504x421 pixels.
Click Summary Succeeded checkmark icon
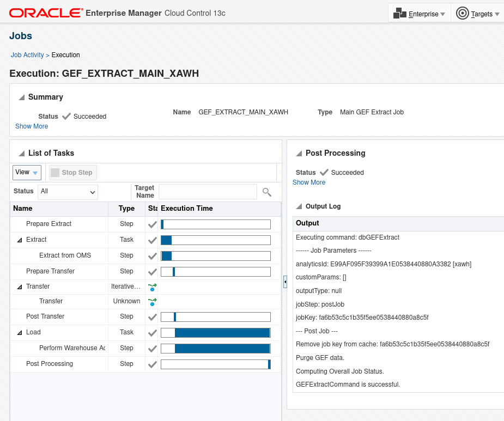coord(66,117)
